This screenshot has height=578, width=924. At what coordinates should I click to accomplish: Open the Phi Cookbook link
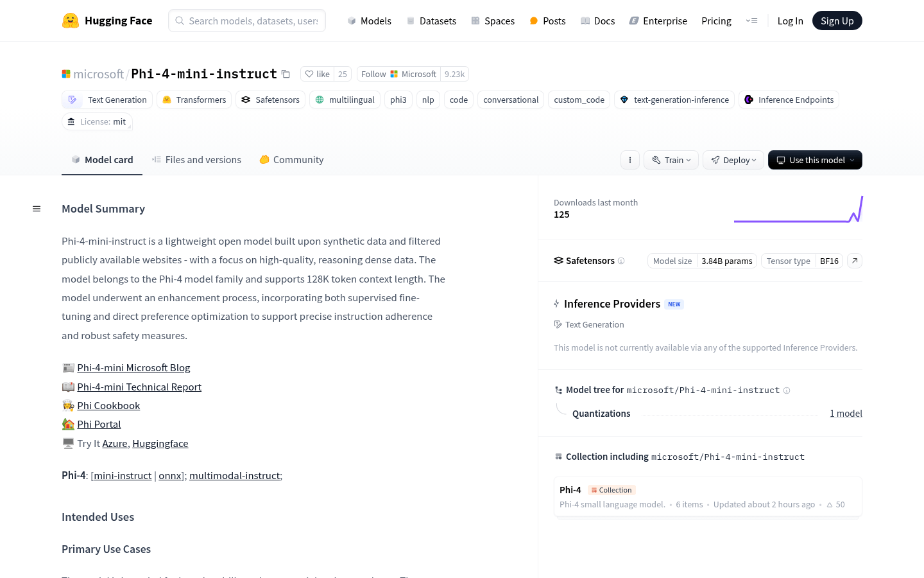point(108,406)
